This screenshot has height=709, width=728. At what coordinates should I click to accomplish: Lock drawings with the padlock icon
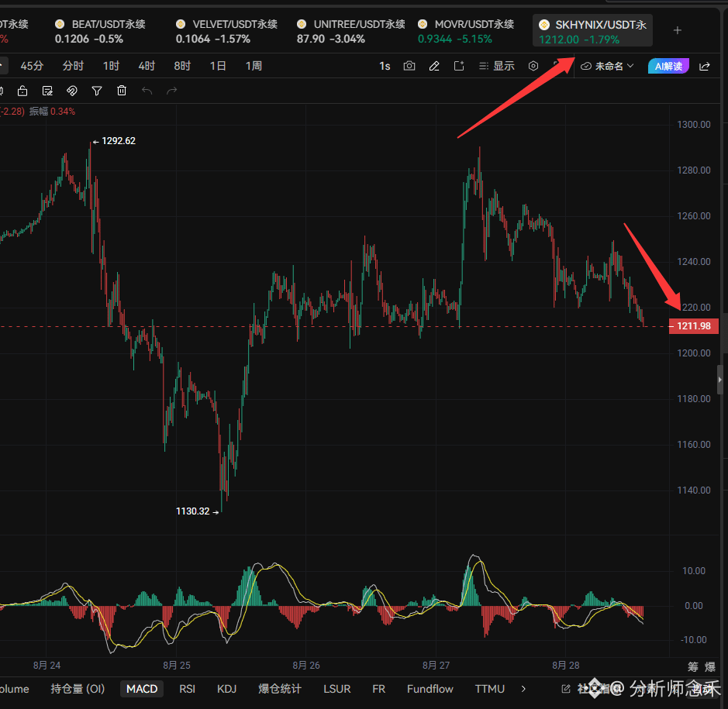click(22, 91)
